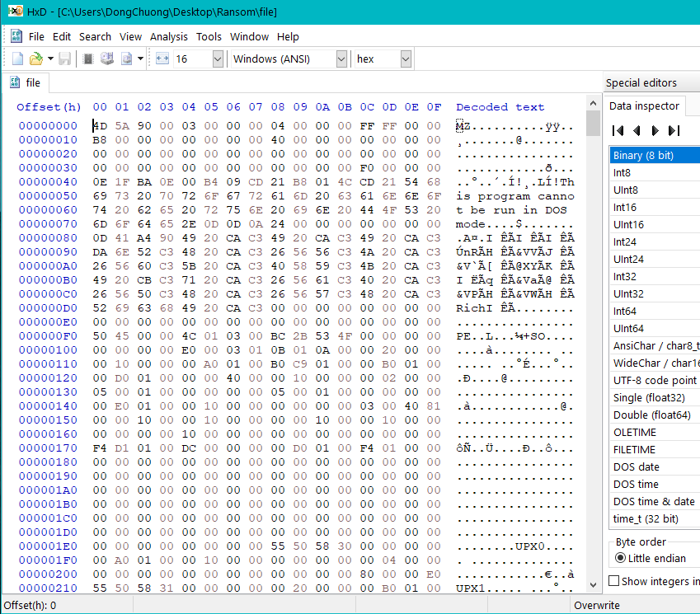Click the vertical scrollbar thumb
Viewport: 700px width, 614px height.
pos(593,123)
